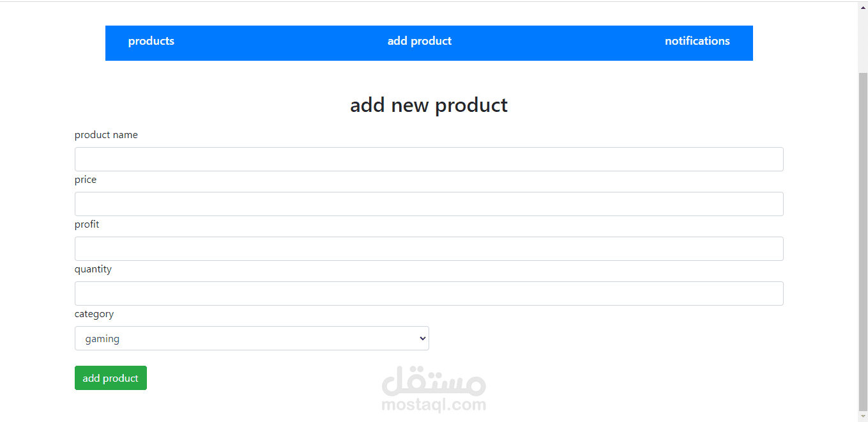Focus the quantity input box
868x422 pixels.
coord(429,293)
